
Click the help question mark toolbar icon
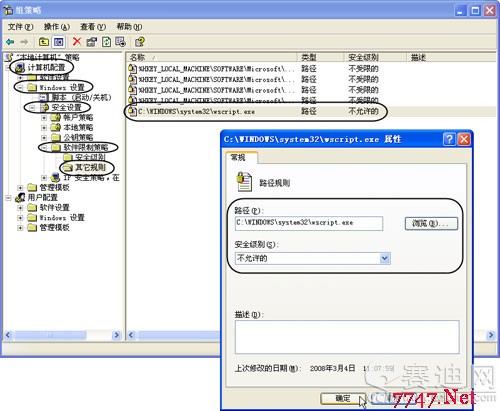pyautogui.click(x=140, y=42)
